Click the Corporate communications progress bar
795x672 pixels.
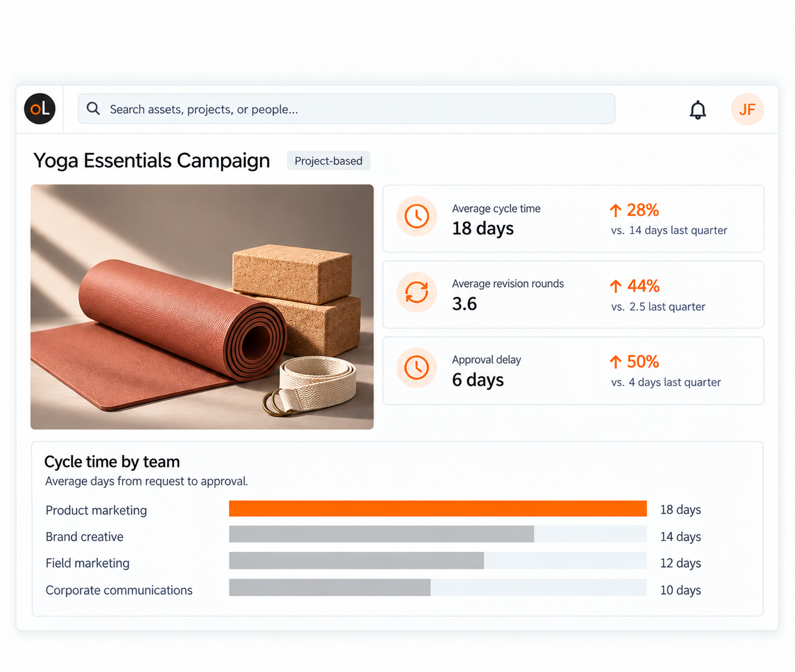(438, 587)
